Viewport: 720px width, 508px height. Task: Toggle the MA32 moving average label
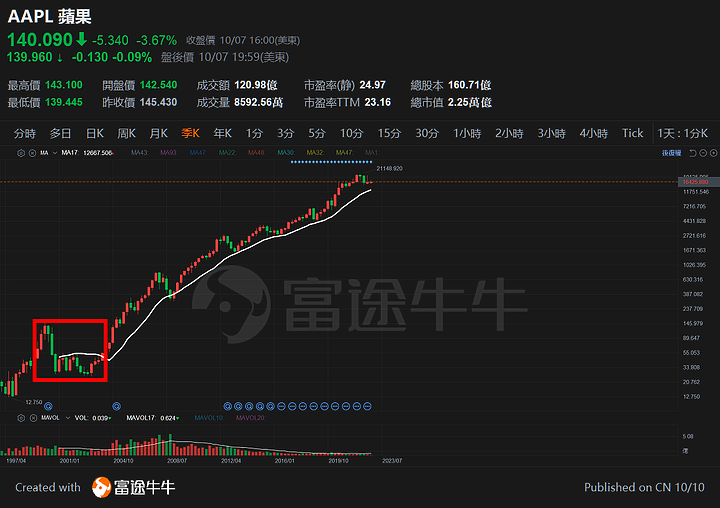click(x=315, y=153)
